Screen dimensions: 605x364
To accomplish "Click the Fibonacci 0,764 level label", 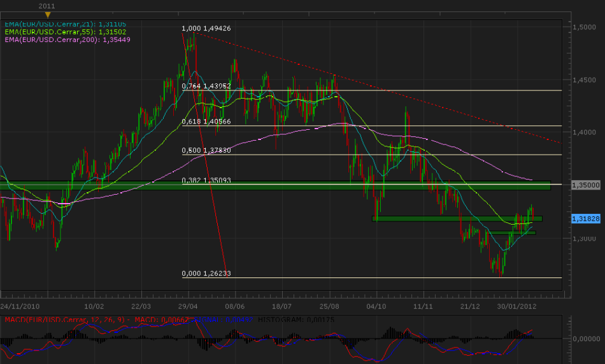I will [x=207, y=86].
